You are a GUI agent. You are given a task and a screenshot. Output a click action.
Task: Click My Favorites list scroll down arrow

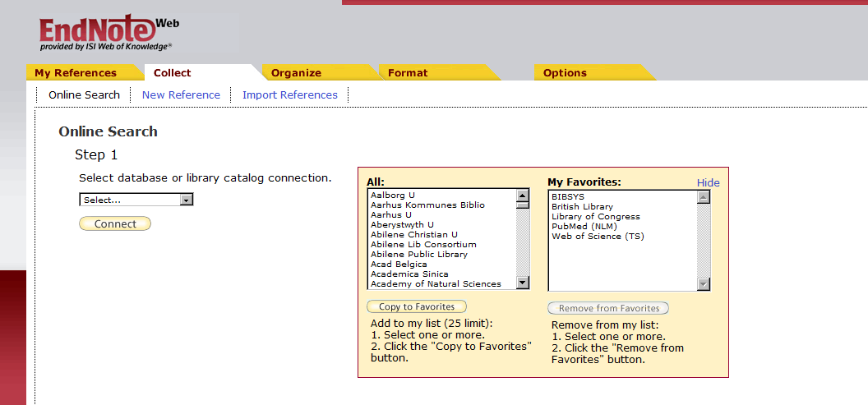click(703, 284)
